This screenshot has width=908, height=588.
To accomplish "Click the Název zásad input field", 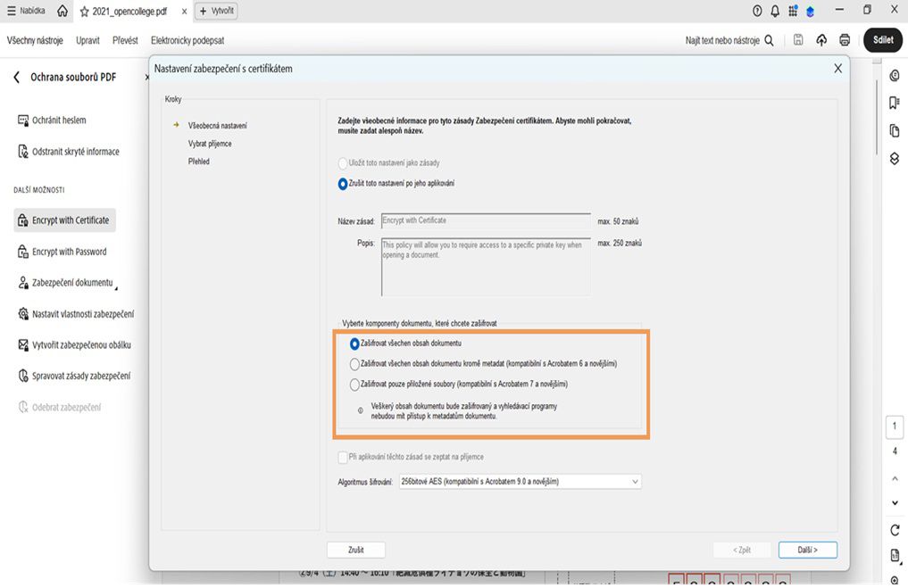I will (486, 221).
